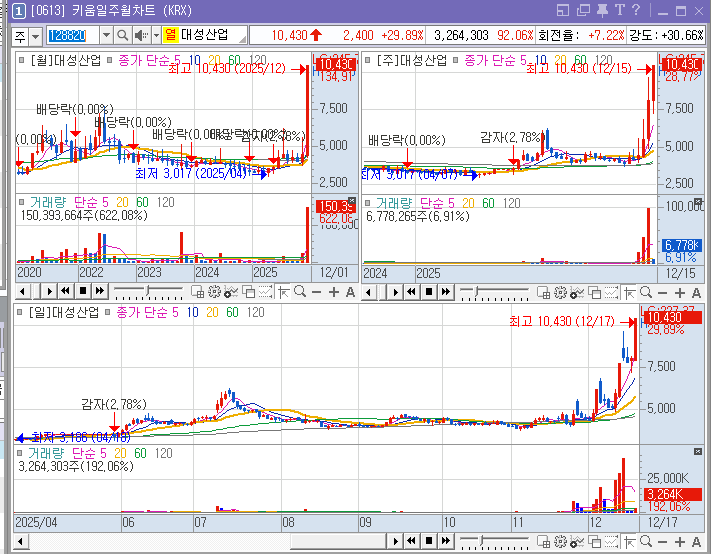711x554 pixels.
Task: Expand dropdown arrow beside speaker icon
Action: click(156, 35)
